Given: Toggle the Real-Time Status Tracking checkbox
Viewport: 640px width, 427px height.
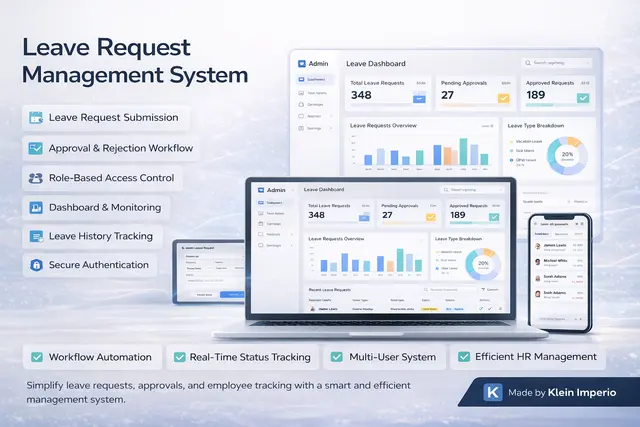Looking at the screenshot, I should tap(180, 357).
